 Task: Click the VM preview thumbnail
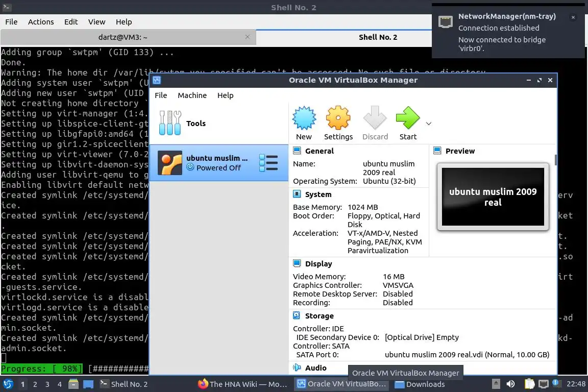[493, 197]
